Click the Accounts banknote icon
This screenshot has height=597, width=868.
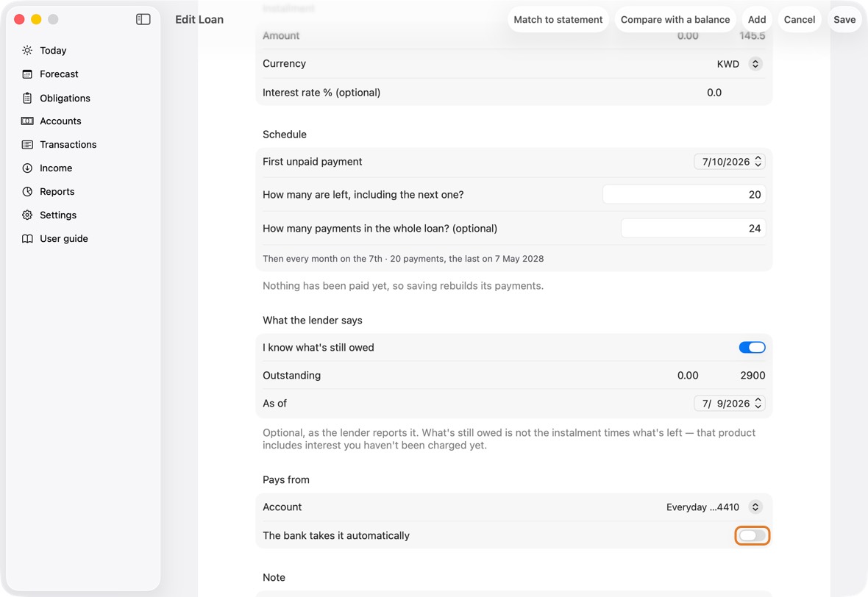[x=27, y=121]
